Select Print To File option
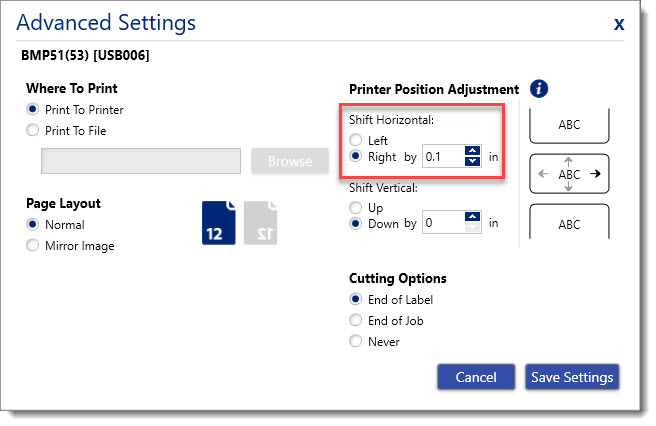Image resolution: width=656 pixels, height=426 pixels. 34,130
